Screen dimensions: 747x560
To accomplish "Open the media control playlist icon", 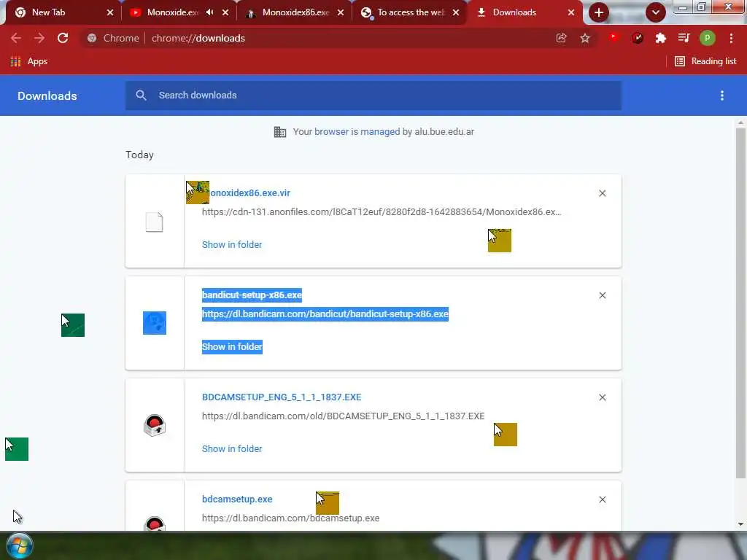I will (684, 38).
